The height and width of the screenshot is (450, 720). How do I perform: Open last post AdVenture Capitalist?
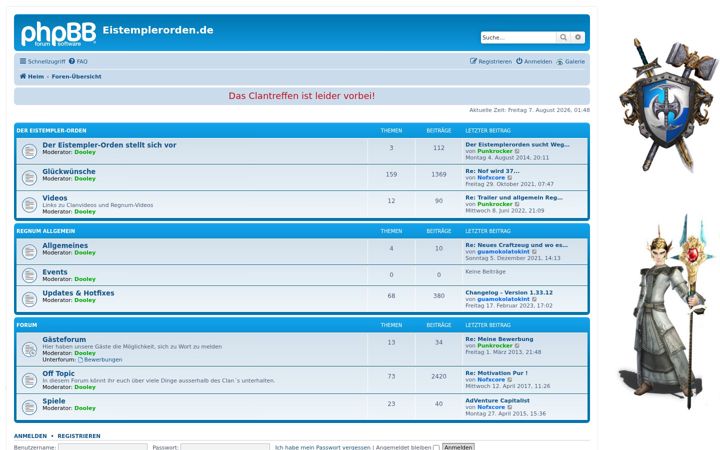pos(497,400)
